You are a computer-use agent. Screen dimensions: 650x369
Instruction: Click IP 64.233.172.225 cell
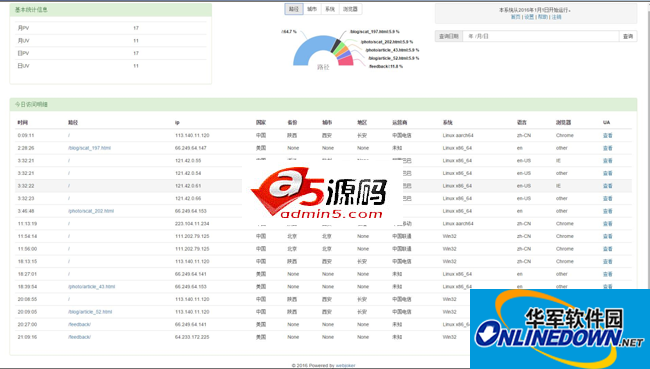pyautogui.click(x=192, y=337)
